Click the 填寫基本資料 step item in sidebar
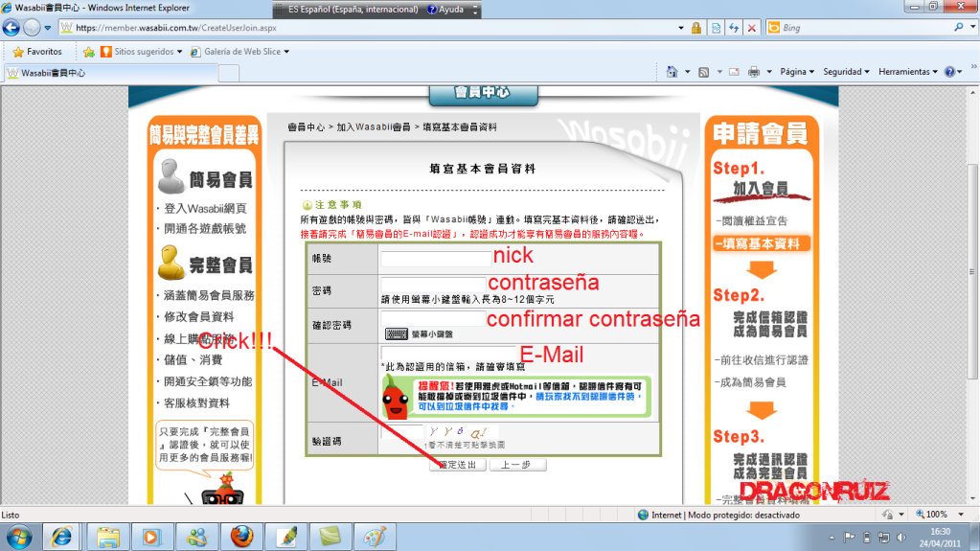 (x=762, y=244)
